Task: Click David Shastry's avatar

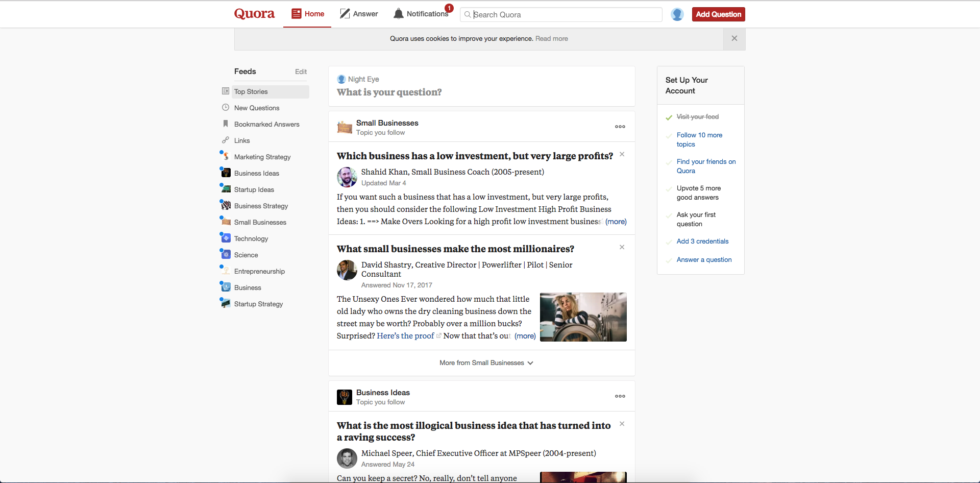Action: [347, 270]
